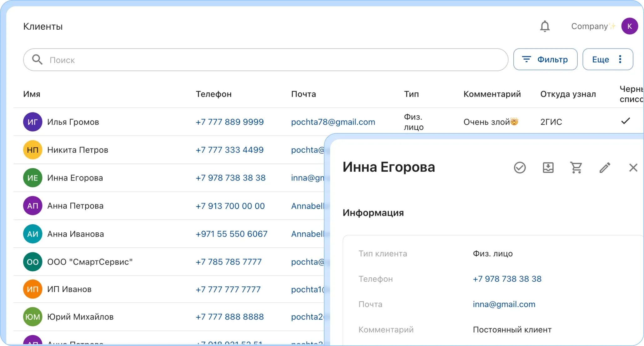Screen dimensions: 644x346
Task: Call Илья Громов at +7 777 889 9999
Action: [x=229, y=122]
